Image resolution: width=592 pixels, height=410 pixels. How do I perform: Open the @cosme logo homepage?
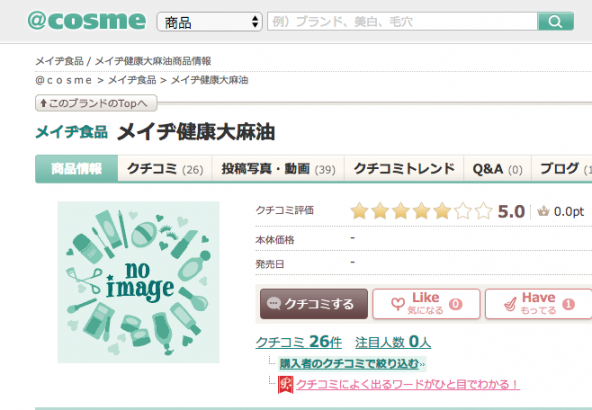click(x=87, y=21)
